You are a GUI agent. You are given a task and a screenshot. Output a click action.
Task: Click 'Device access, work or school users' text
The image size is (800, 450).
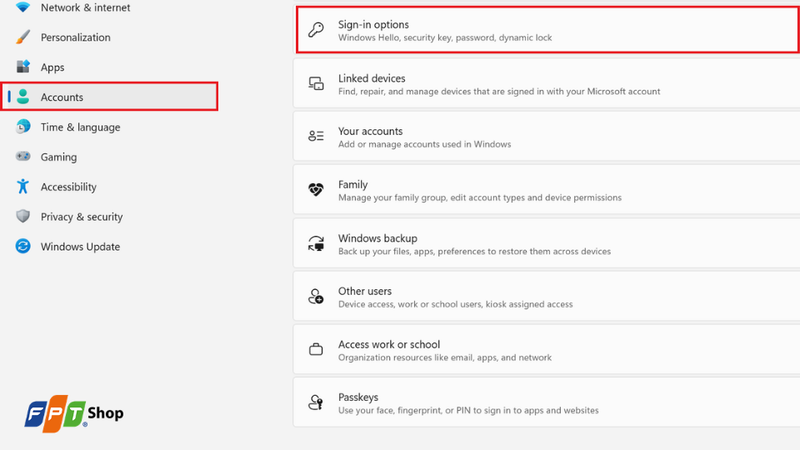[456, 304]
